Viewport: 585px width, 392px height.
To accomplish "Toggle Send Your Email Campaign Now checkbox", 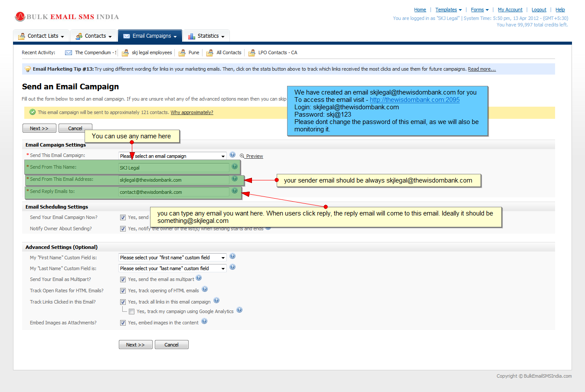I will tap(123, 218).
